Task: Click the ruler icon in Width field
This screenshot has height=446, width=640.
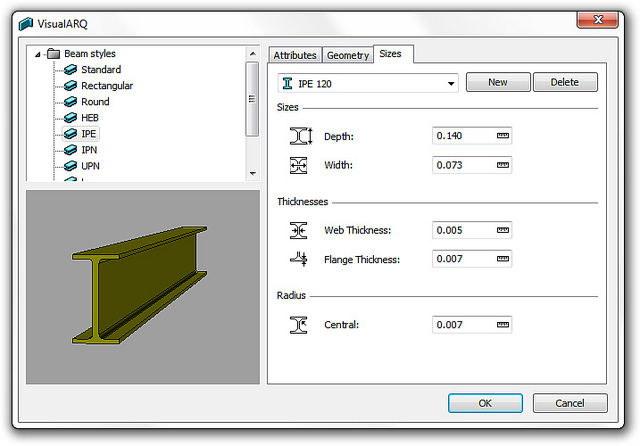Action: 502,165
